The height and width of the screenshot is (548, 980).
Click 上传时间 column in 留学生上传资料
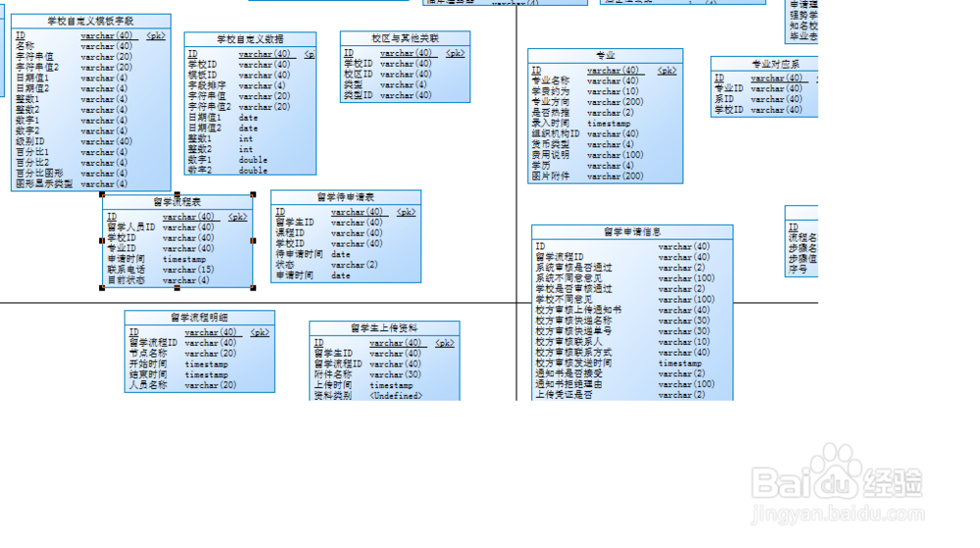(x=333, y=385)
